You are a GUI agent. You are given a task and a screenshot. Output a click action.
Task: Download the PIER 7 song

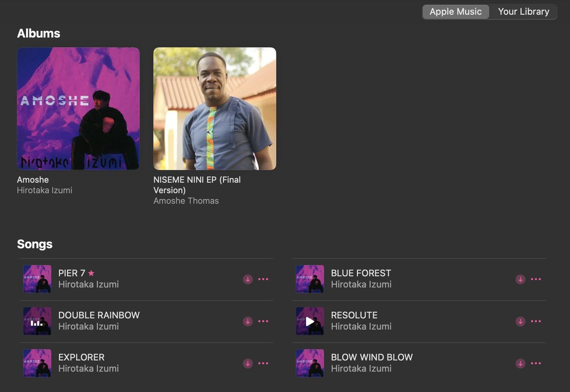[247, 279]
